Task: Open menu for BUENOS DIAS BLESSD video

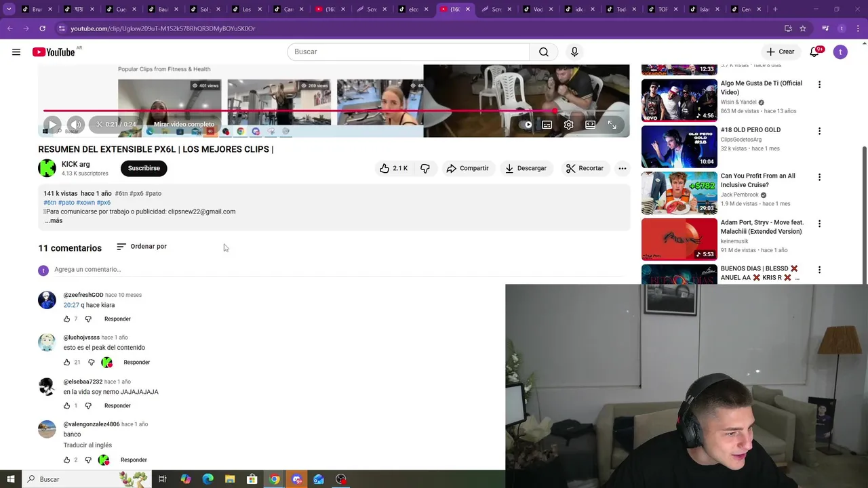Action: [x=819, y=270]
